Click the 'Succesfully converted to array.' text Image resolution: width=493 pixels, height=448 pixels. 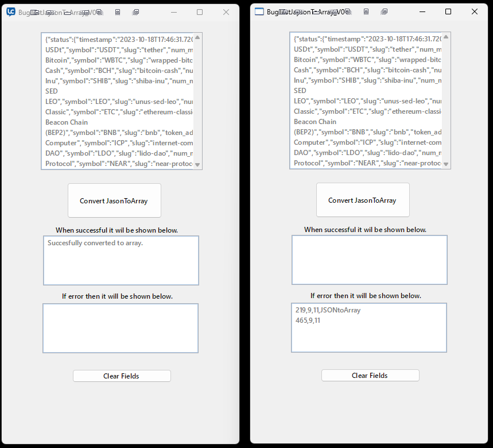click(95, 243)
